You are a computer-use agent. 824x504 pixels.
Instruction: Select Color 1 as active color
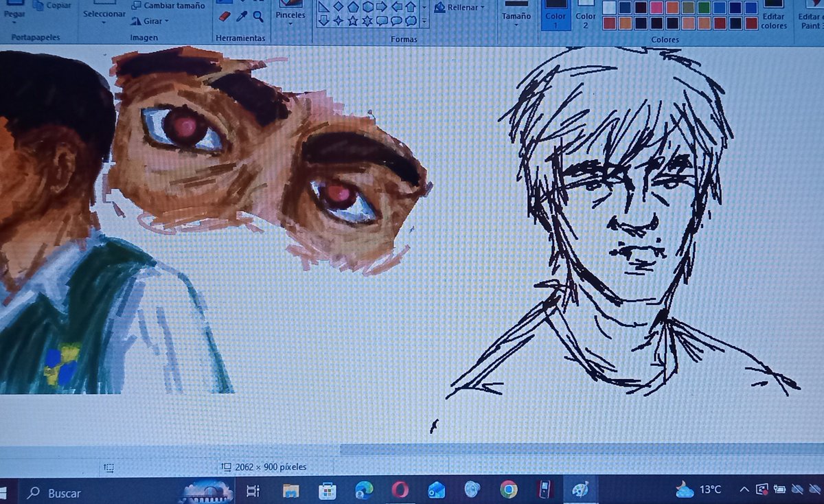pos(555,15)
